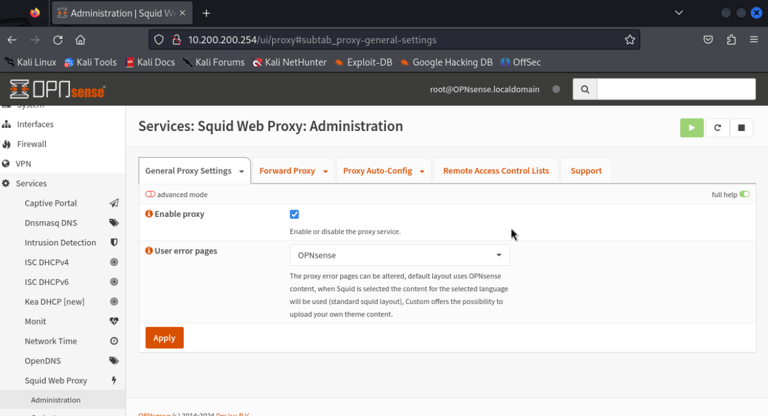
Task: Bookmark this page with star icon
Action: pos(630,40)
